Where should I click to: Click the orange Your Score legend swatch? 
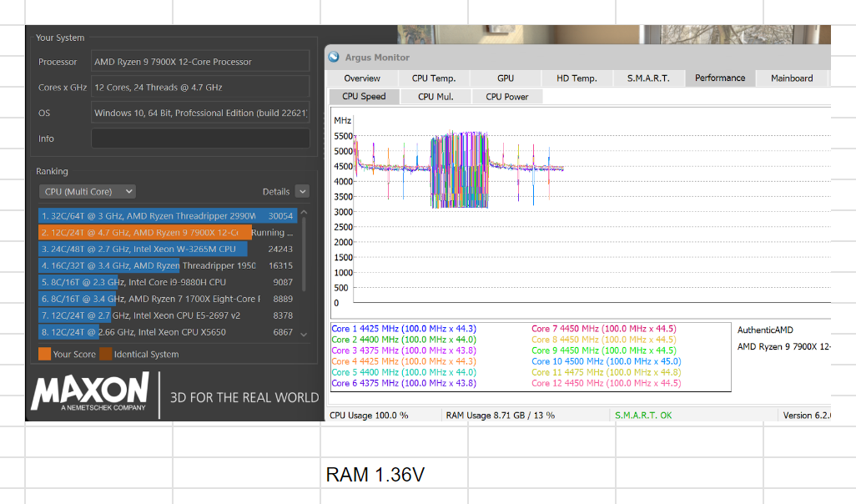tap(45, 354)
